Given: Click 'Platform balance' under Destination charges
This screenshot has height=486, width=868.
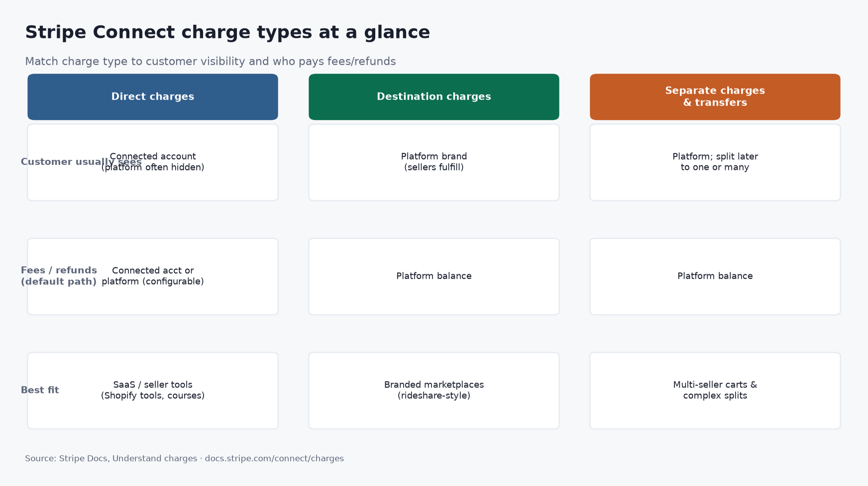Looking at the screenshot, I should click(434, 276).
